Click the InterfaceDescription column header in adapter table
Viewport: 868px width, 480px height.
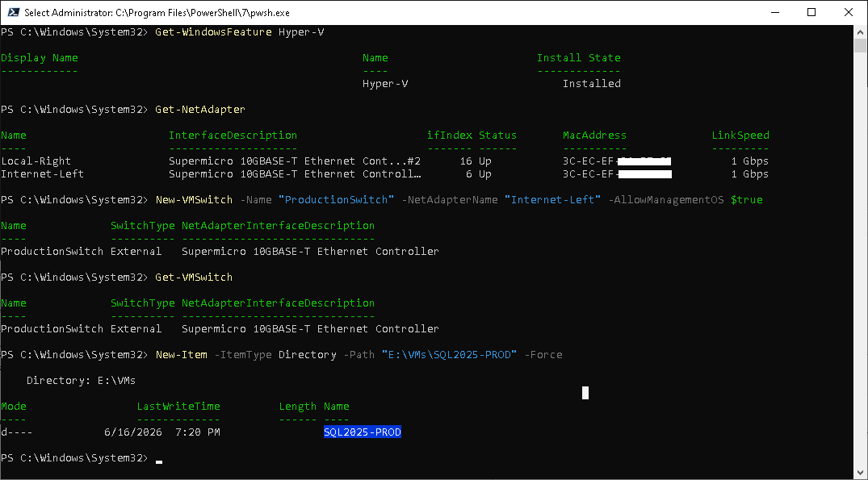click(233, 135)
